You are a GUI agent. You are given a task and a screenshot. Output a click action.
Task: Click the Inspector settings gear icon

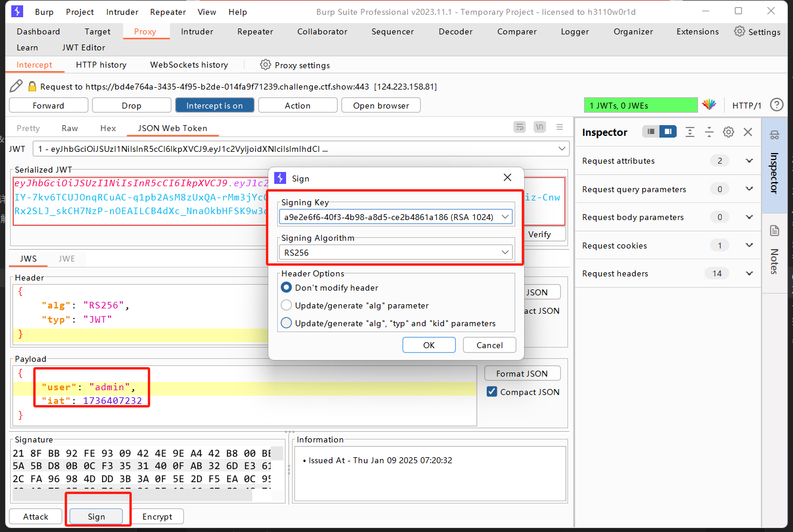coord(728,132)
